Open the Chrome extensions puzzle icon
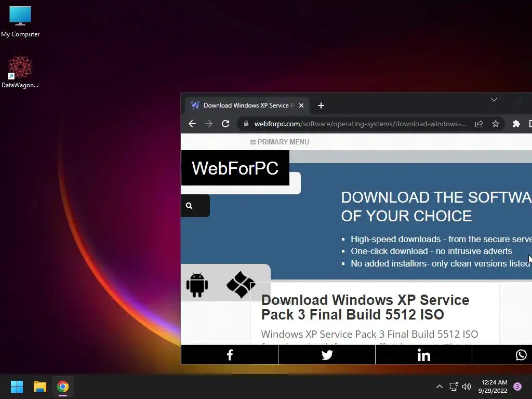 (x=516, y=124)
